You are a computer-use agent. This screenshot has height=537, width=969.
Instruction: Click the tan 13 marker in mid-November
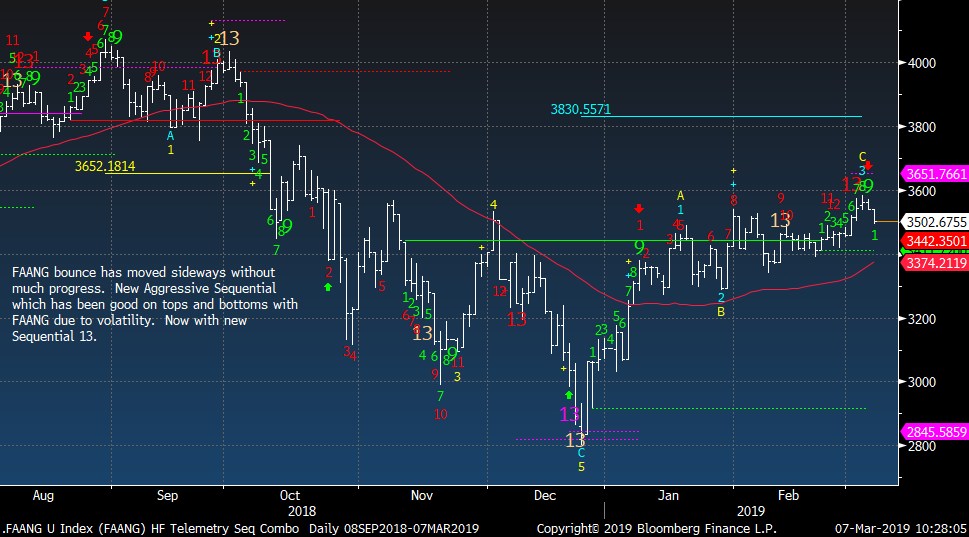pos(422,334)
